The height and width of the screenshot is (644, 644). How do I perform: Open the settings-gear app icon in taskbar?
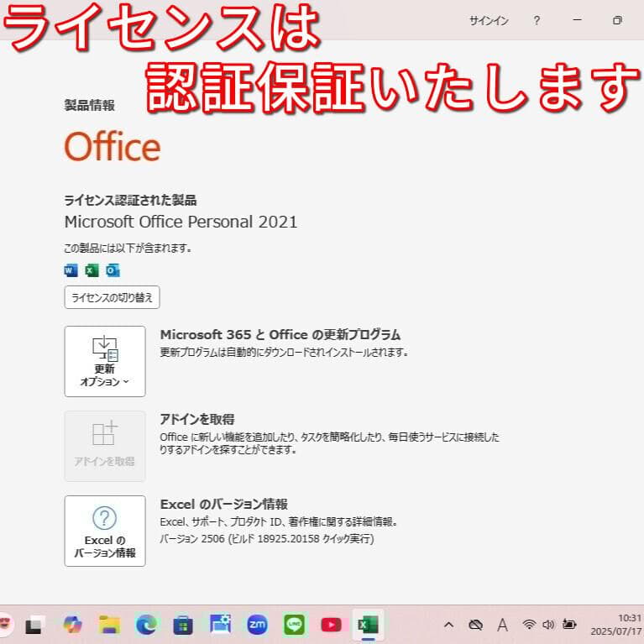(221, 625)
